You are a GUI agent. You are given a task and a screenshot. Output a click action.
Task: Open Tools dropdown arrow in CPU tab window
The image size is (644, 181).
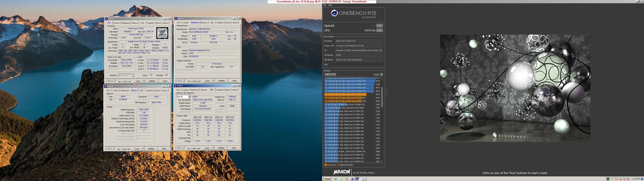point(144,81)
